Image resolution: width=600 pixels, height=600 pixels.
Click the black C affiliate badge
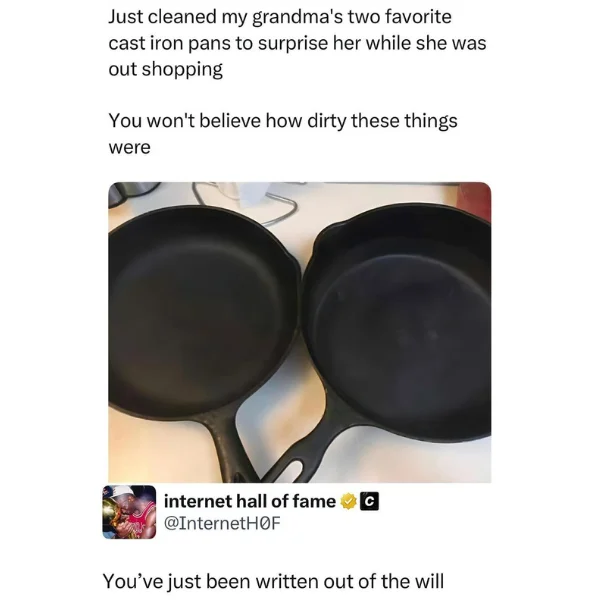click(x=370, y=502)
